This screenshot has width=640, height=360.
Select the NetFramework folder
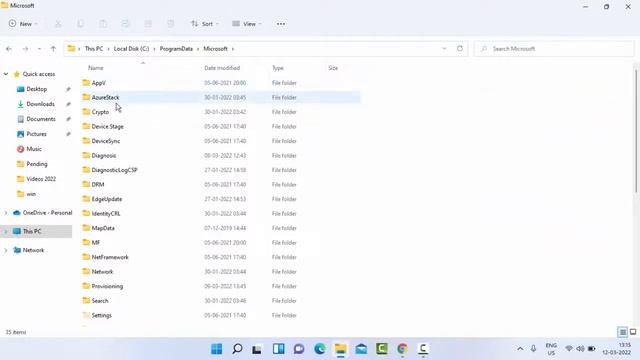point(110,257)
